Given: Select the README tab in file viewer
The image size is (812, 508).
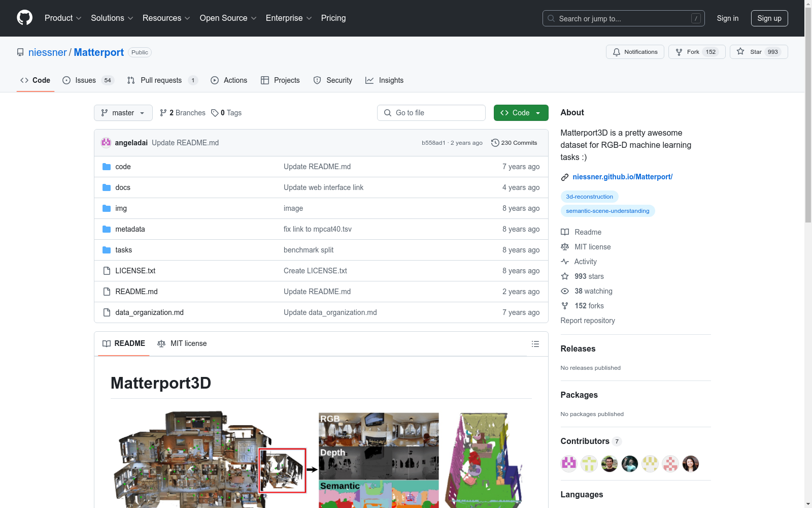Looking at the screenshot, I should pyautogui.click(x=124, y=343).
